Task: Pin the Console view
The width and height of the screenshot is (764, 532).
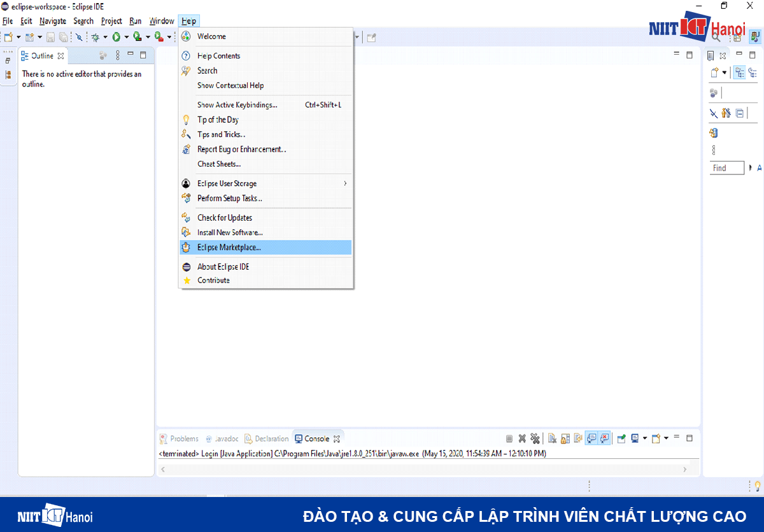Action: click(621, 438)
